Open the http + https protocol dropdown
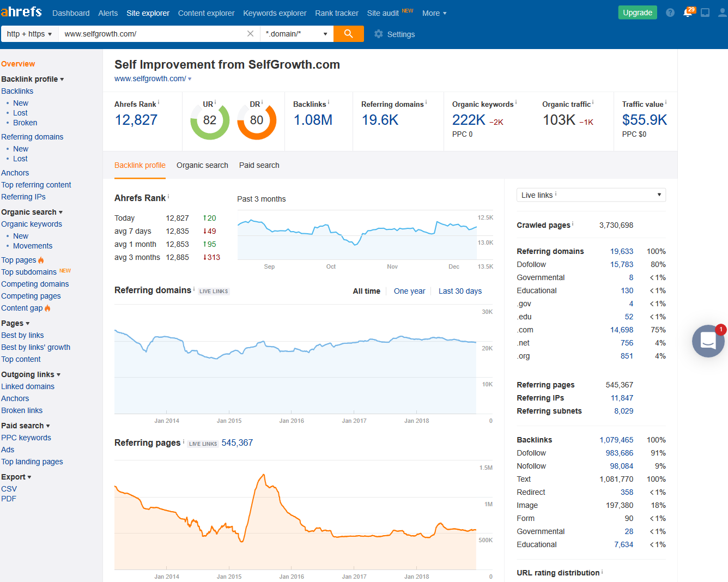Viewport: 728px width, 582px height. [x=29, y=33]
